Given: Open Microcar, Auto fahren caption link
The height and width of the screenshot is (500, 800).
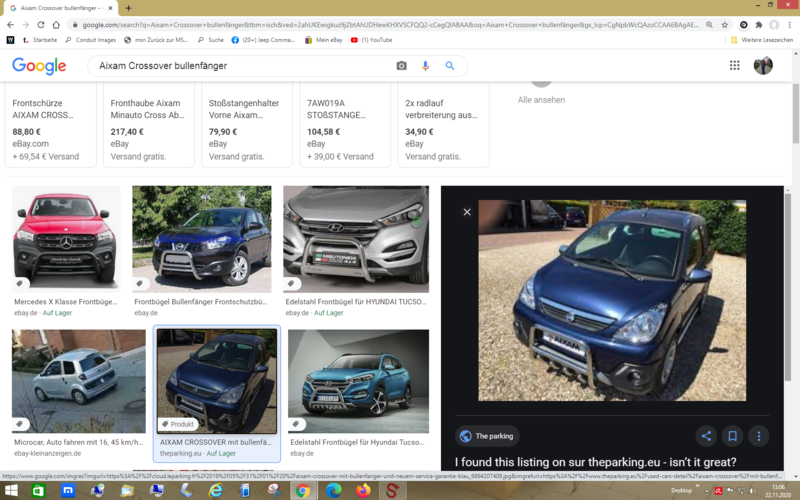Looking at the screenshot, I should [79, 442].
